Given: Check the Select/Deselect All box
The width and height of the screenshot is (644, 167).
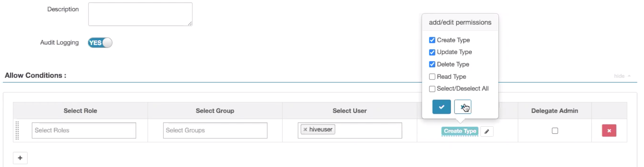Looking at the screenshot, I should pyautogui.click(x=432, y=89).
